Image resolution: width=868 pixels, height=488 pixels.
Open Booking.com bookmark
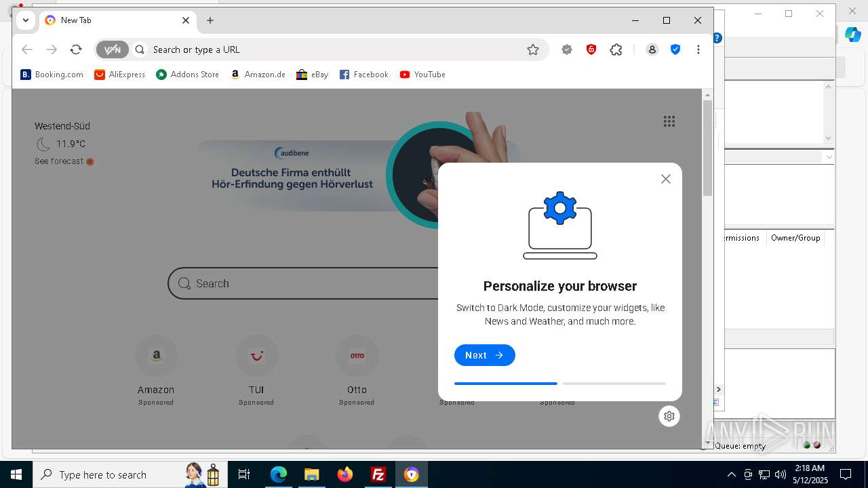52,75
